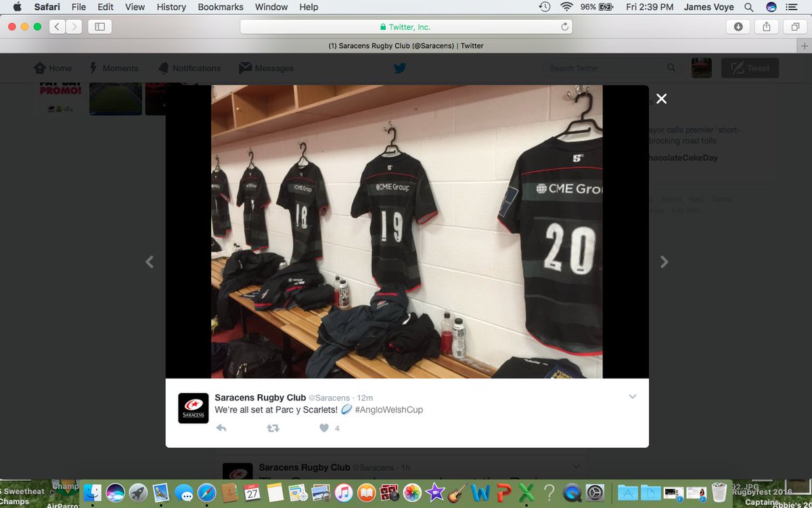Viewport: 812px width, 508px height.
Task: Toggle the Safari sidebar
Action: 99,26
